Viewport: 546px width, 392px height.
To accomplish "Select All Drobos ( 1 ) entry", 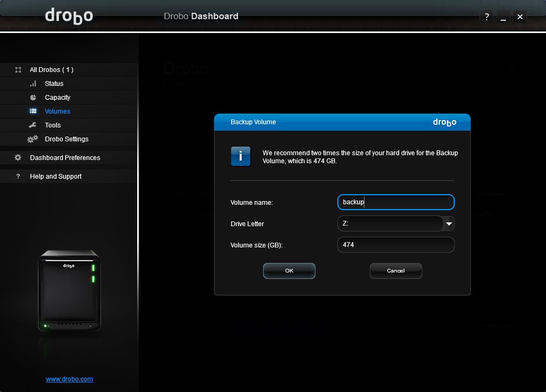I will point(69,70).
